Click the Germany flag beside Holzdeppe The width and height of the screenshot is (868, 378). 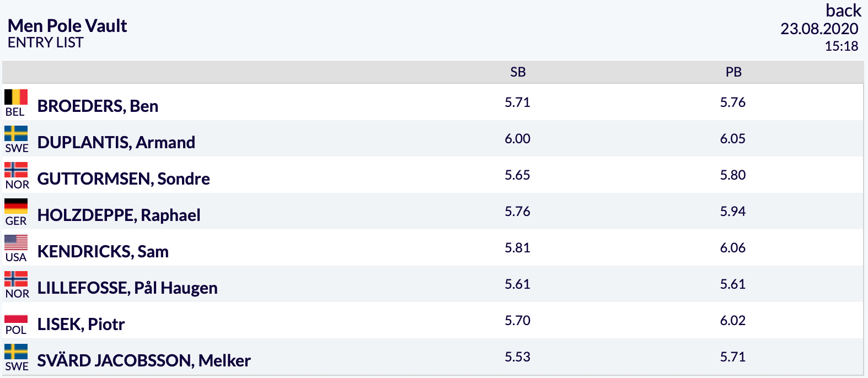(x=16, y=206)
